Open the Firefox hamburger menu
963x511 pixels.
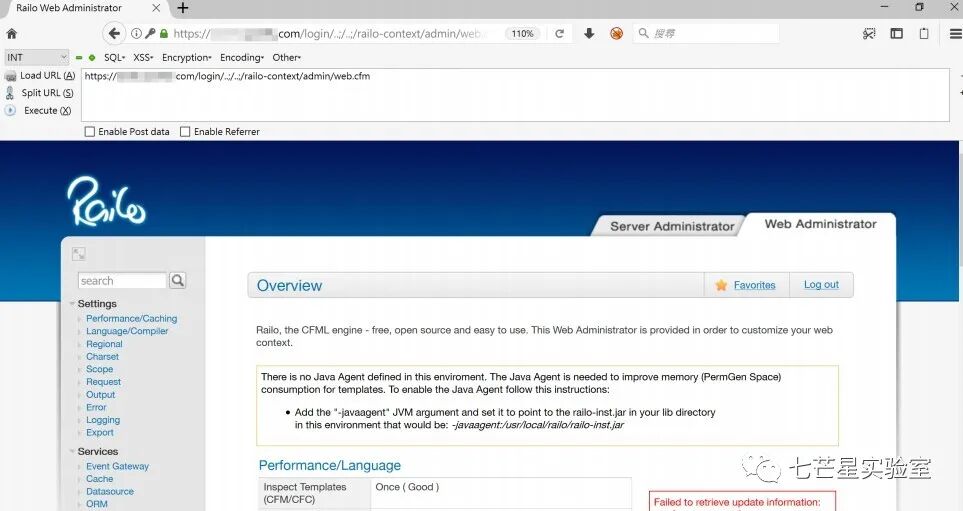click(956, 34)
